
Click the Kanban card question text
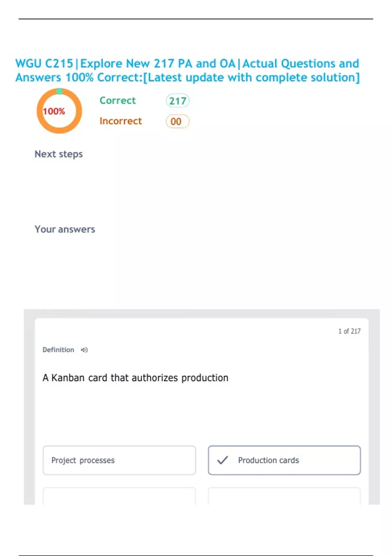click(x=135, y=378)
